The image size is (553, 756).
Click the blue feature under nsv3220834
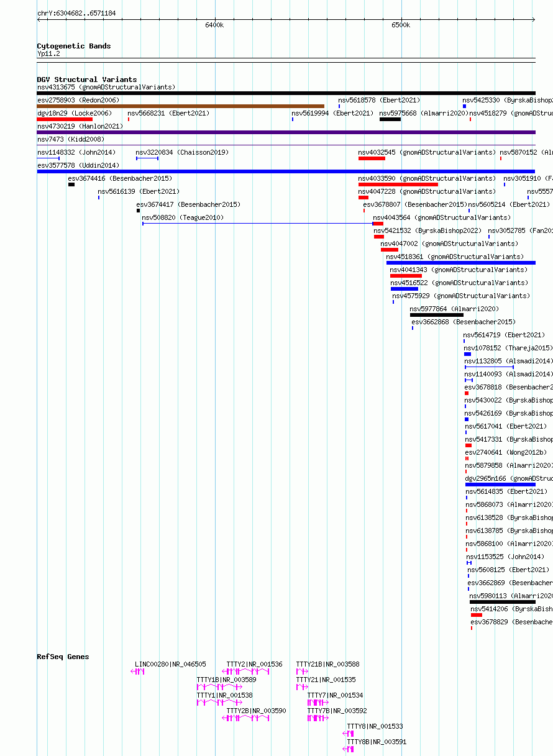point(147,158)
